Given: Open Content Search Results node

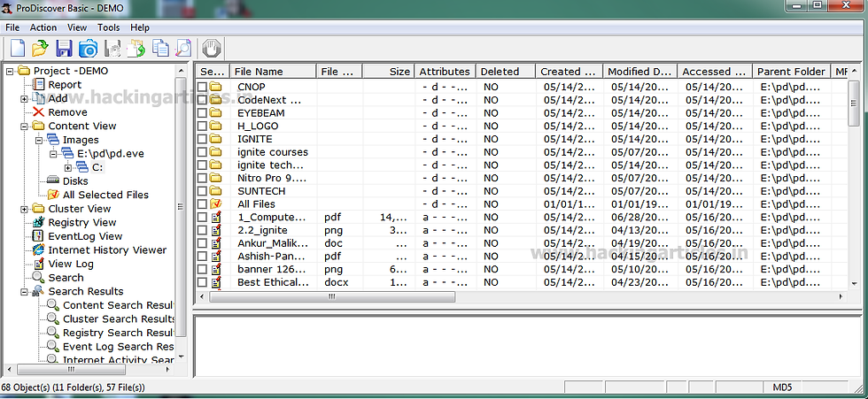Looking at the screenshot, I should click(119, 305).
